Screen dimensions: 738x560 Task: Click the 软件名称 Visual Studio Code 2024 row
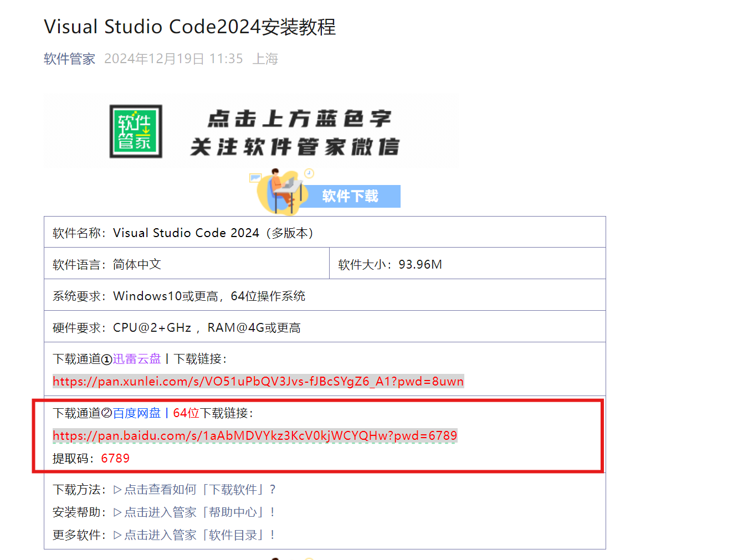[x=325, y=232]
